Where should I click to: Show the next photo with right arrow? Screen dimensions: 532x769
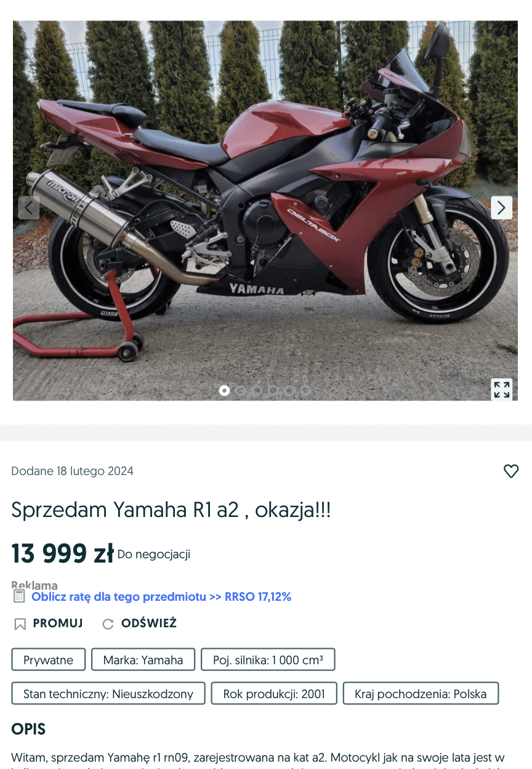tap(501, 208)
